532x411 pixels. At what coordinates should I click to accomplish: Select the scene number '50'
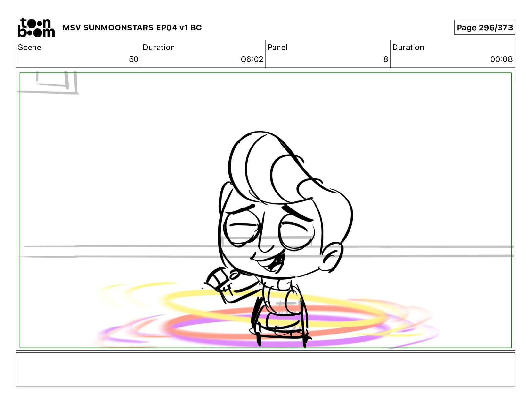point(134,59)
